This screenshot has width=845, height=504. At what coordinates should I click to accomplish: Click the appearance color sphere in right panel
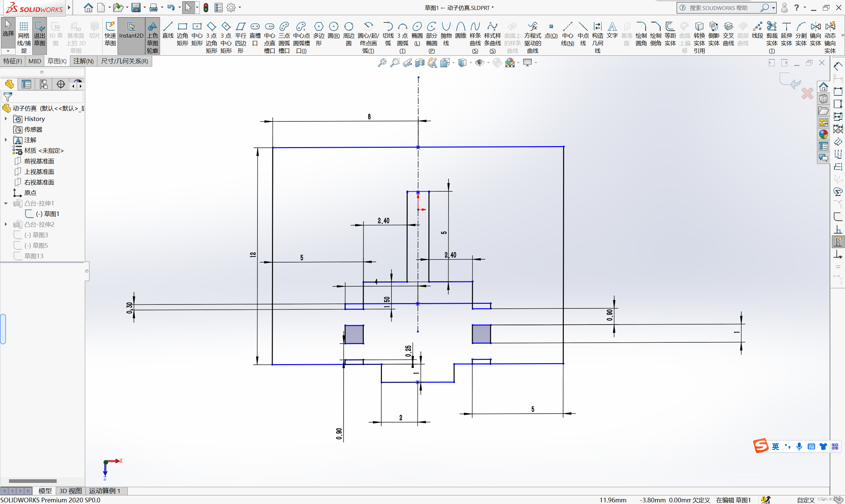(823, 134)
